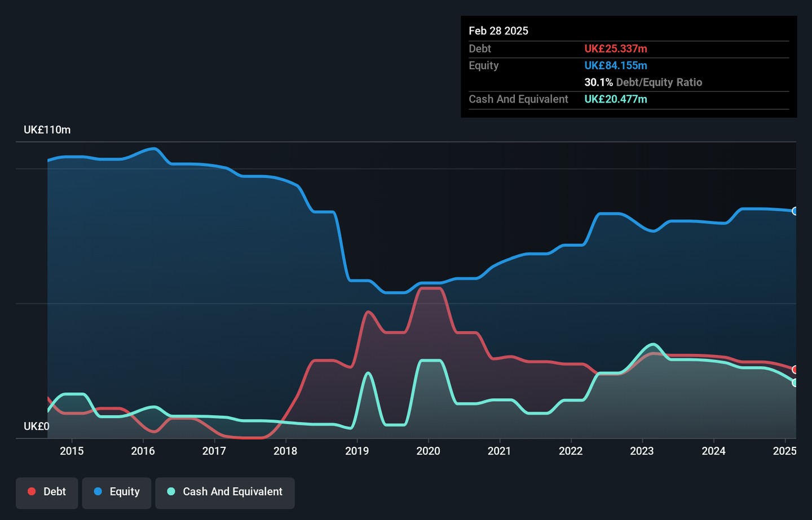Click the teal Cash And Equivalent legend dot
The width and height of the screenshot is (812, 520).
tap(171, 491)
